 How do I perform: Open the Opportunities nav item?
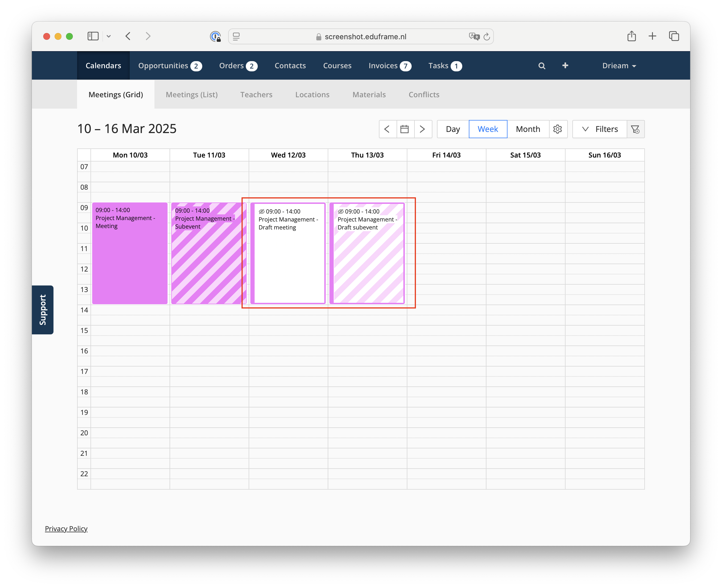(x=170, y=65)
